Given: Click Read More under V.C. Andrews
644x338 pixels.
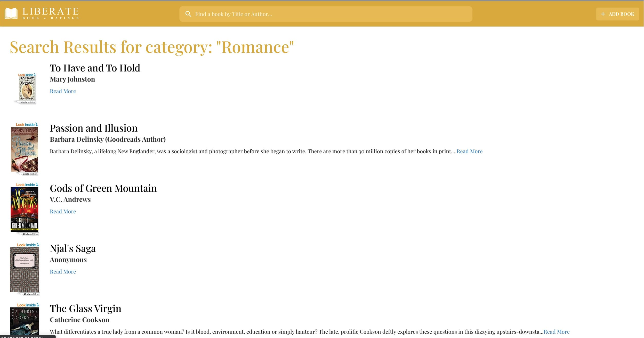Looking at the screenshot, I should pyautogui.click(x=63, y=211).
